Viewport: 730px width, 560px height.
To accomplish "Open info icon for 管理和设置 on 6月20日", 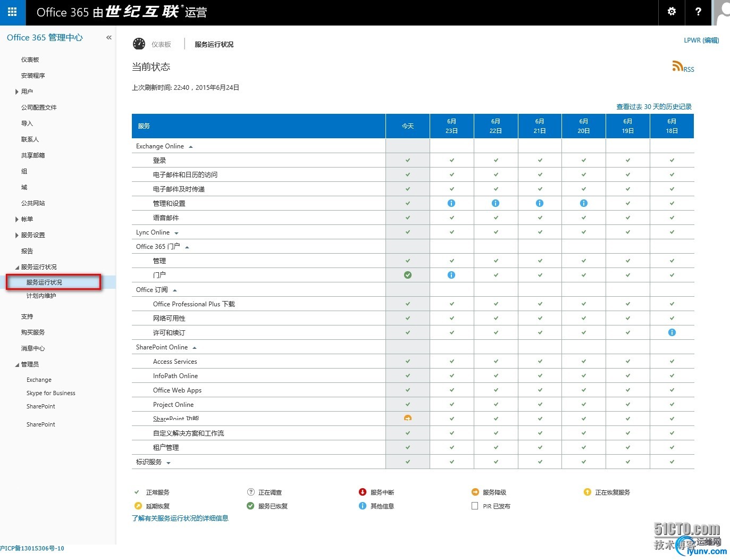I will point(584,203).
